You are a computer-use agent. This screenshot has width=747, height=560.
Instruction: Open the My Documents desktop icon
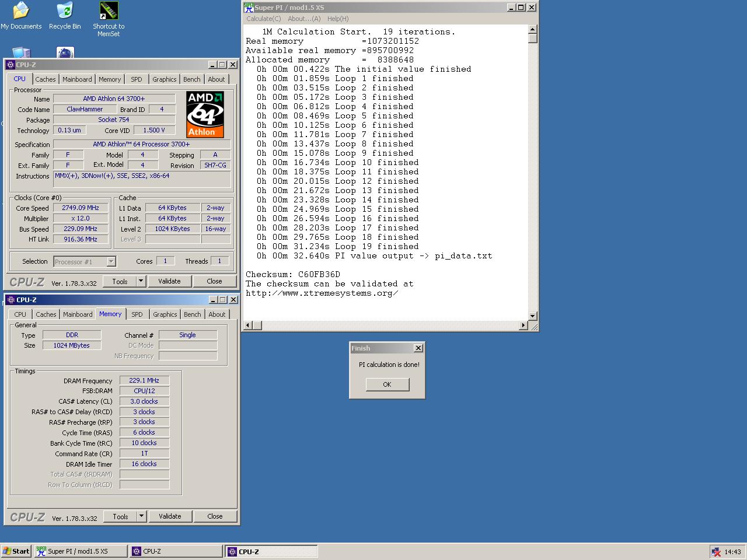(x=21, y=16)
